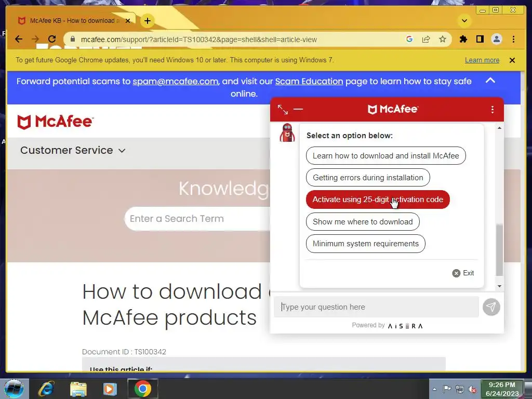Image resolution: width=532 pixels, height=399 pixels.
Task: Click the browser back arrow
Action: [19, 39]
